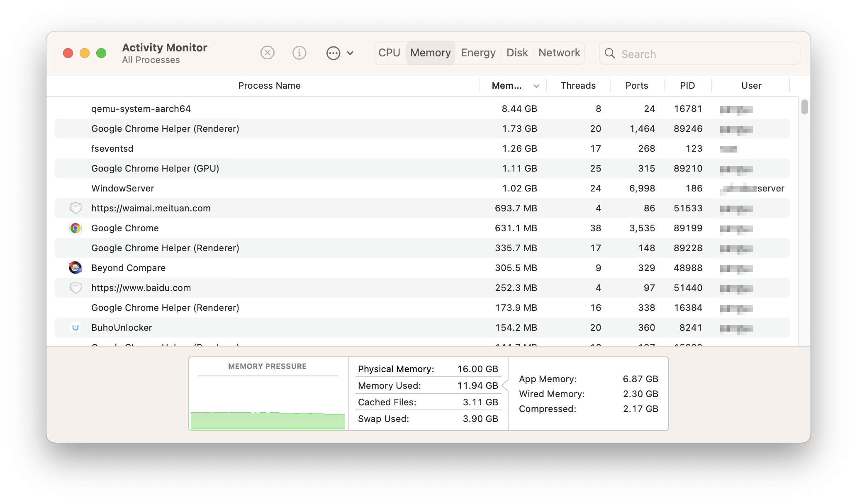Click the Physical Memory 16.00 GB entry
The height and width of the screenshot is (504, 857).
(x=428, y=369)
